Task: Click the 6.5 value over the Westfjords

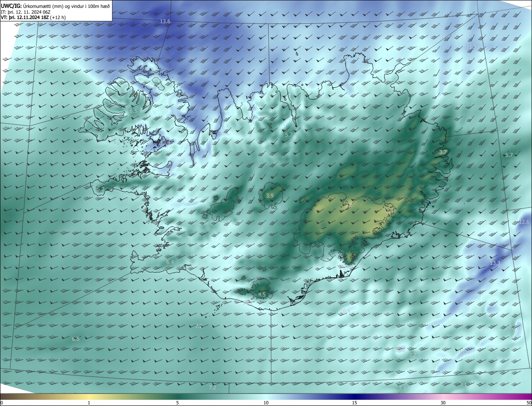Action: pyautogui.click(x=133, y=111)
